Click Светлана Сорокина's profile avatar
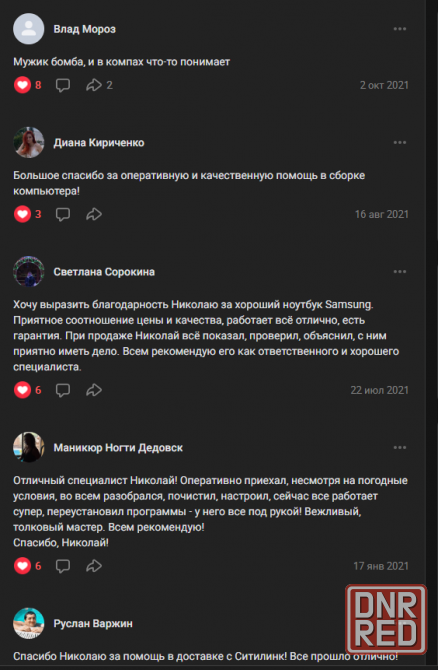Viewport: 438px width, 670px height. coord(29,272)
